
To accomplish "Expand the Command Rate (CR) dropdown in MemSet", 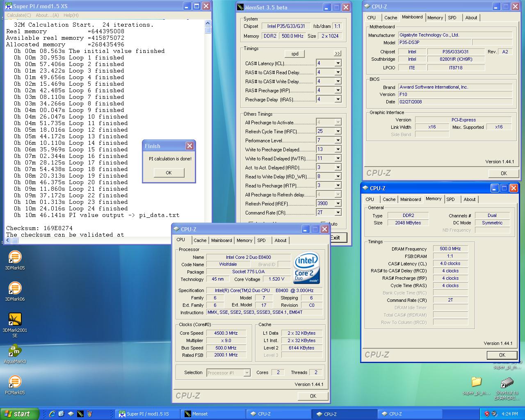I will tap(338, 212).
